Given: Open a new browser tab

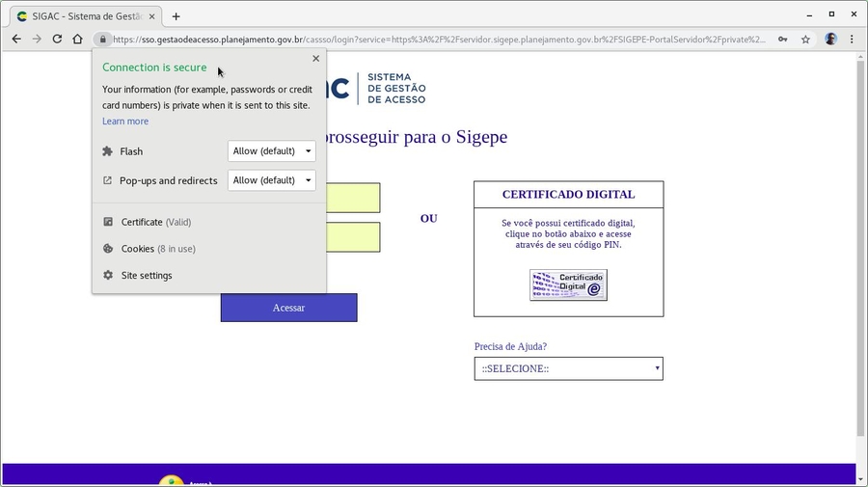Looking at the screenshot, I should 176,16.
